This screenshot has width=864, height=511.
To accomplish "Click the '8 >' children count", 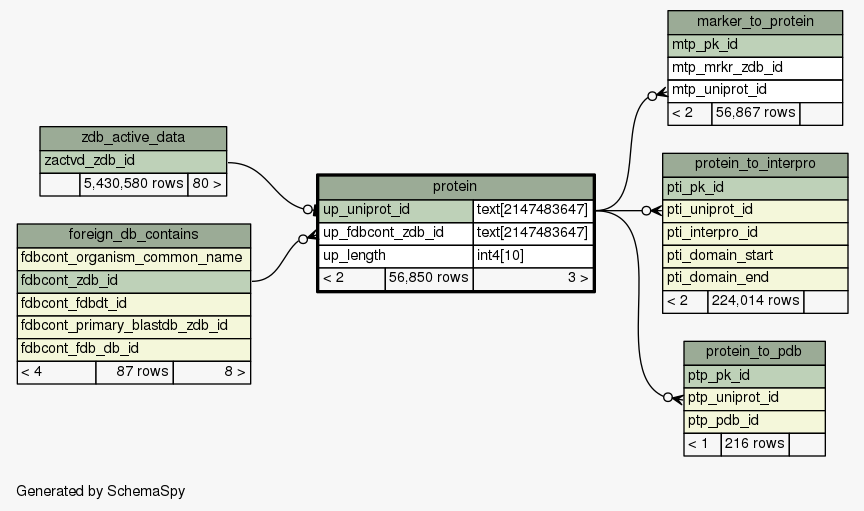I will [x=212, y=373].
